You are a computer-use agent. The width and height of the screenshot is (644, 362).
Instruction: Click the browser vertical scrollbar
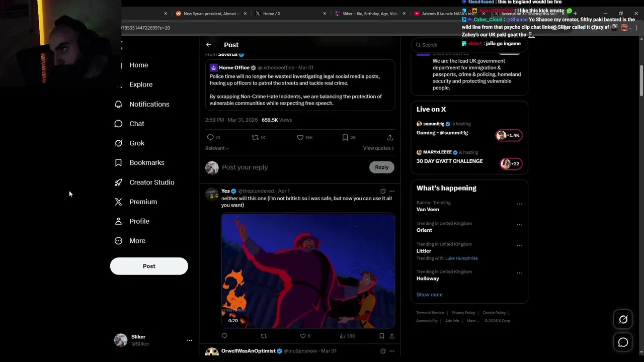point(640,80)
